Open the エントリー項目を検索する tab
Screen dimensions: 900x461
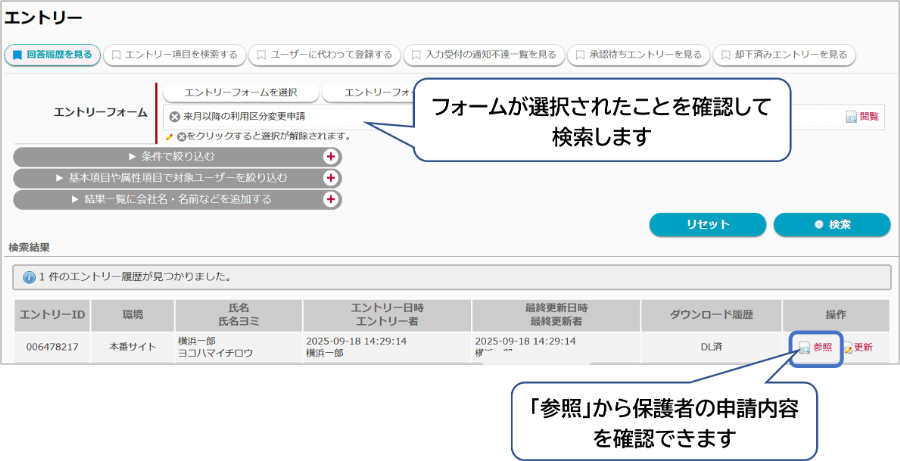coord(174,55)
